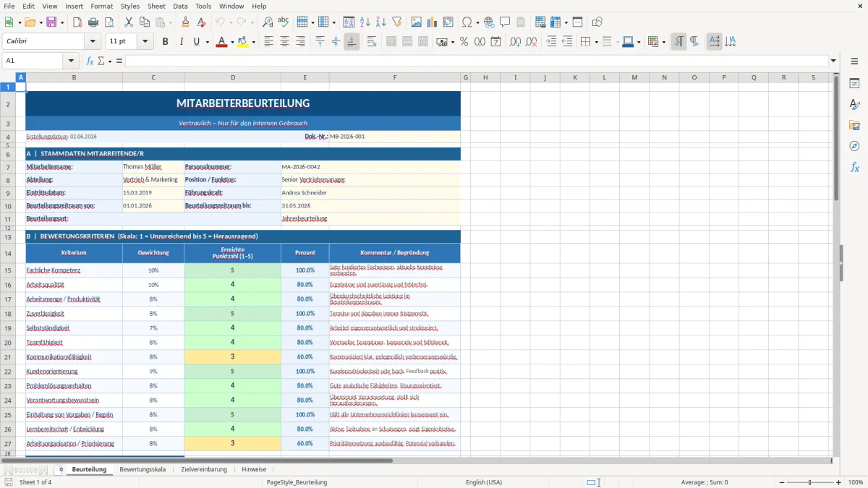The width and height of the screenshot is (868, 488).
Task: Switch to Hinweise sheet tab
Action: (254, 469)
